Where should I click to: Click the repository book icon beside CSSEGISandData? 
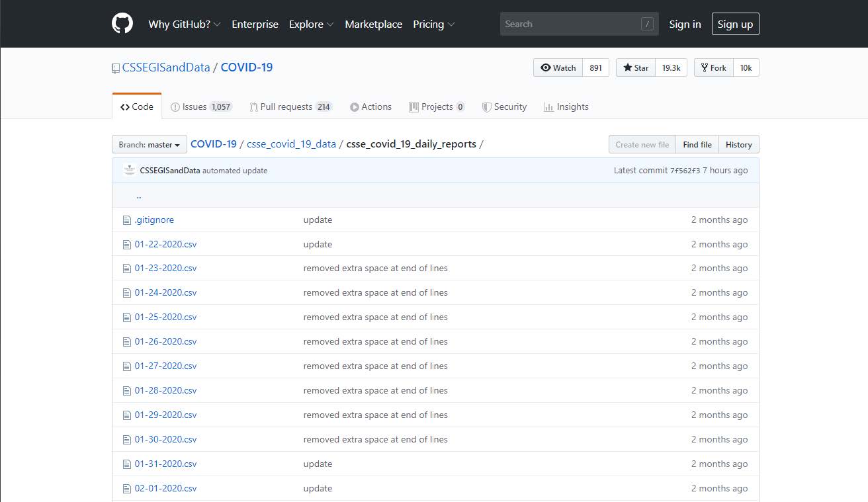pos(116,68)
